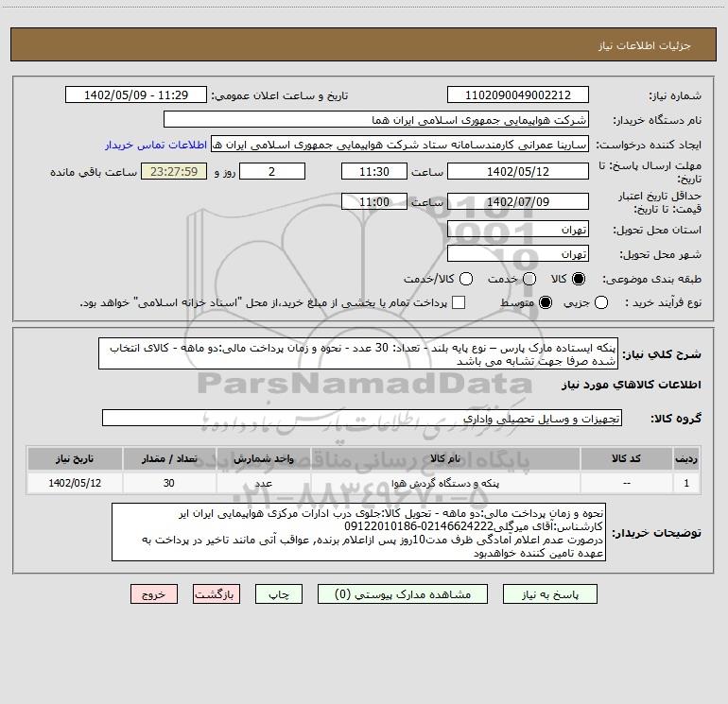
Task: Click the delivery province field استان محل تحویل
Action: [x=518, y=230]
